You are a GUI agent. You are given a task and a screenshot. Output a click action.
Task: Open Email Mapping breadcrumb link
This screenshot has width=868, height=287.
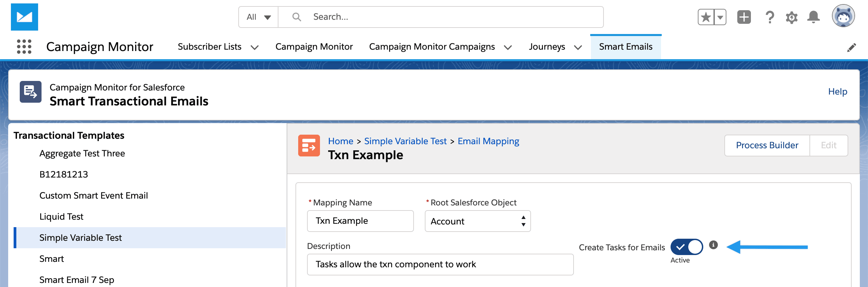coord(488,141)
